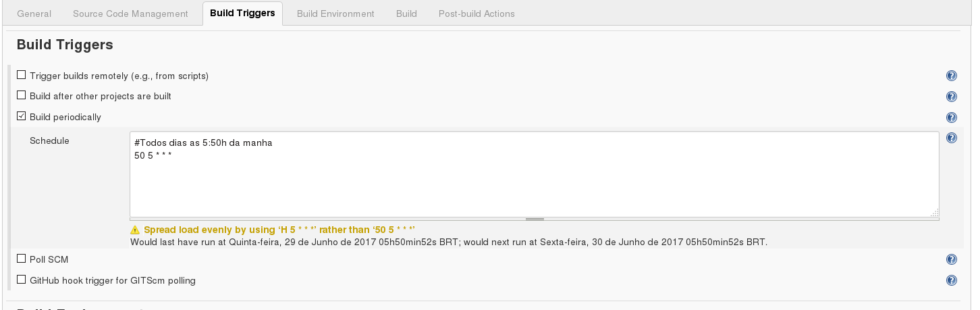Screen dimensions: 980x310
Task: Go to the Build Environment tab
Action: pyautogui.click(x=335, y=14)
